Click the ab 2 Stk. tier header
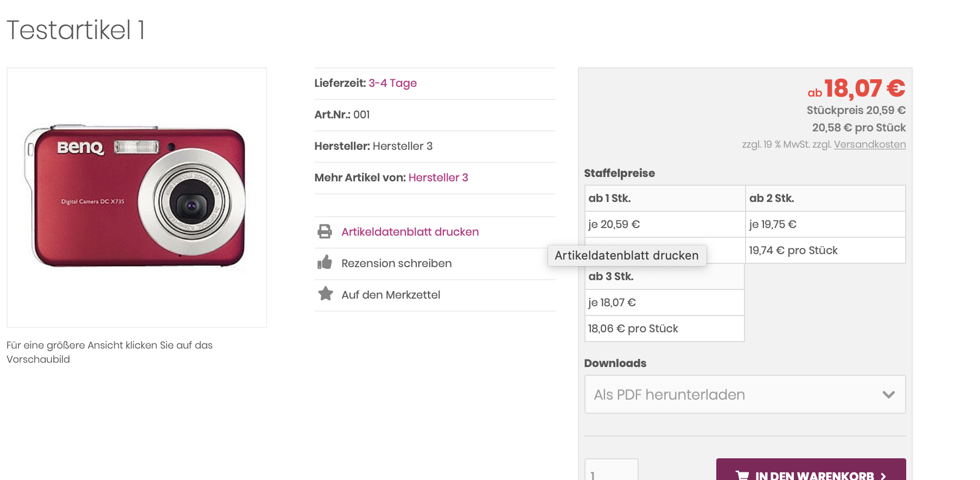Viewport: 980px width, 480px height. pyautogui.click(x=771, y=198)
